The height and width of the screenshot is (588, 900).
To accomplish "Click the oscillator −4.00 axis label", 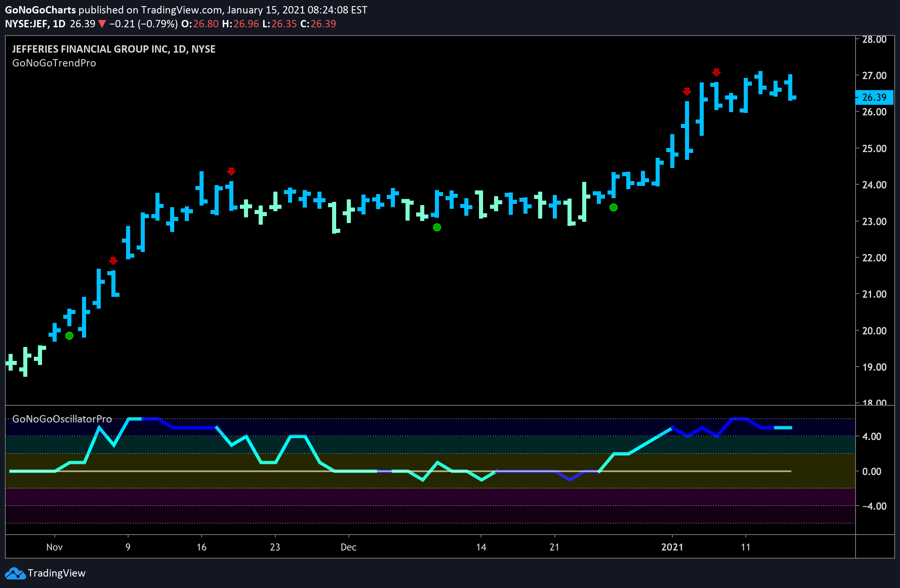I will point(874,506).
